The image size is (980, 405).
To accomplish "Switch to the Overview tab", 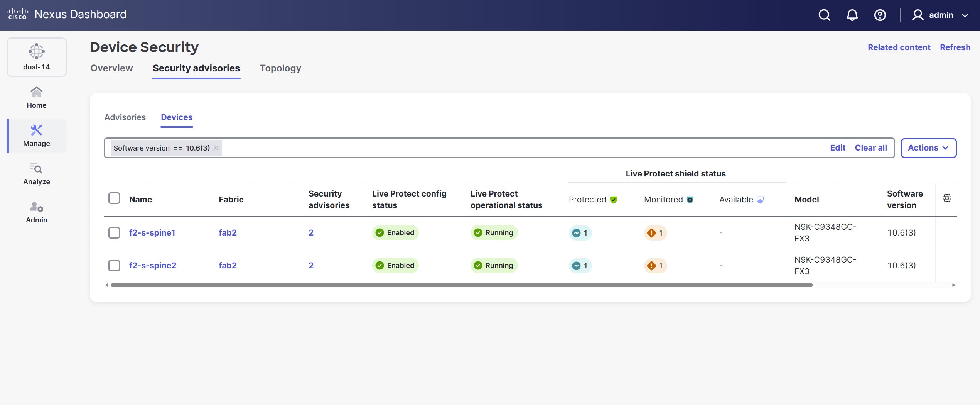I will (x=111, y=68).
